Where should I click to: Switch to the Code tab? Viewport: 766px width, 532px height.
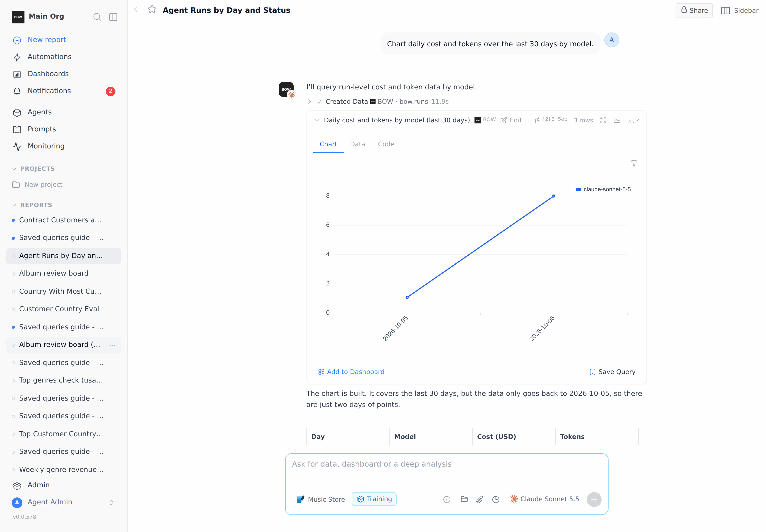[x=386, y=144]
